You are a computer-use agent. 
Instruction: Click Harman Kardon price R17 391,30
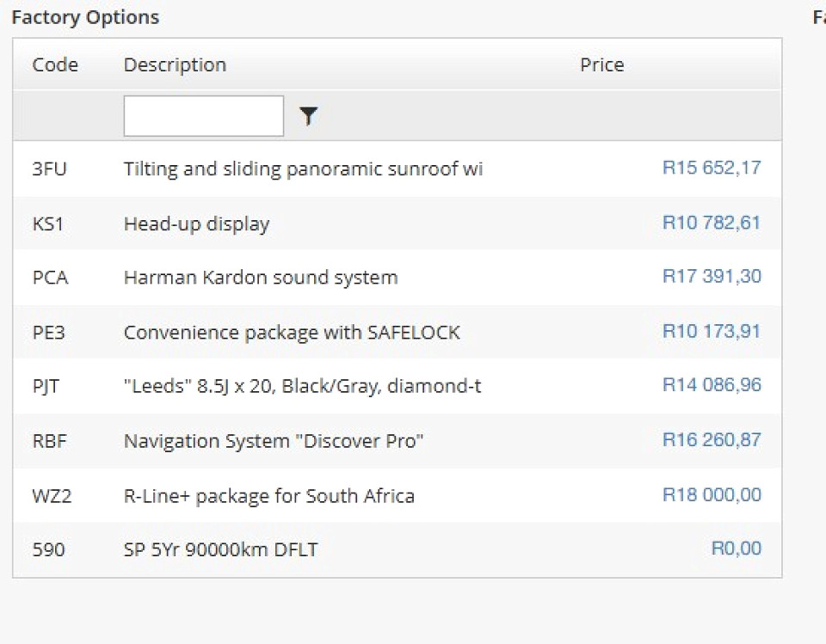click(x=711, y=277)
